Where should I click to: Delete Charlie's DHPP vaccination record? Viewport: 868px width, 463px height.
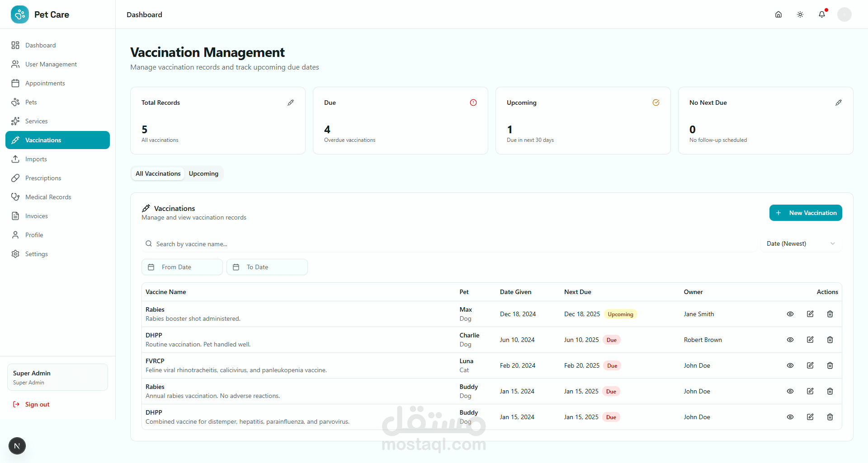(x=830, y=340)
